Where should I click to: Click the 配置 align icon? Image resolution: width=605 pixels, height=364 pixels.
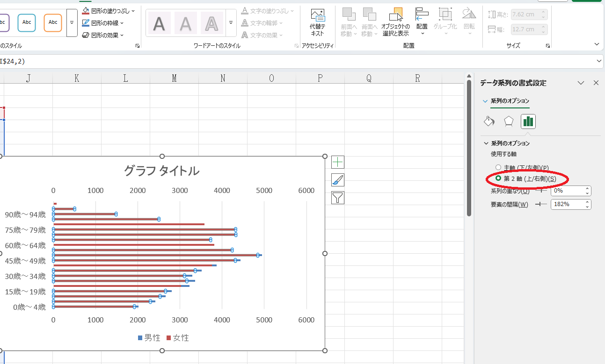point(422,14)
